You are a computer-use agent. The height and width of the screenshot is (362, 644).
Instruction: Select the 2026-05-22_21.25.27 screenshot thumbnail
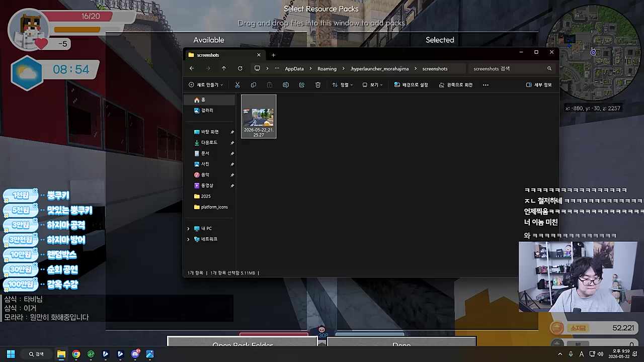[x=259, y=116]
